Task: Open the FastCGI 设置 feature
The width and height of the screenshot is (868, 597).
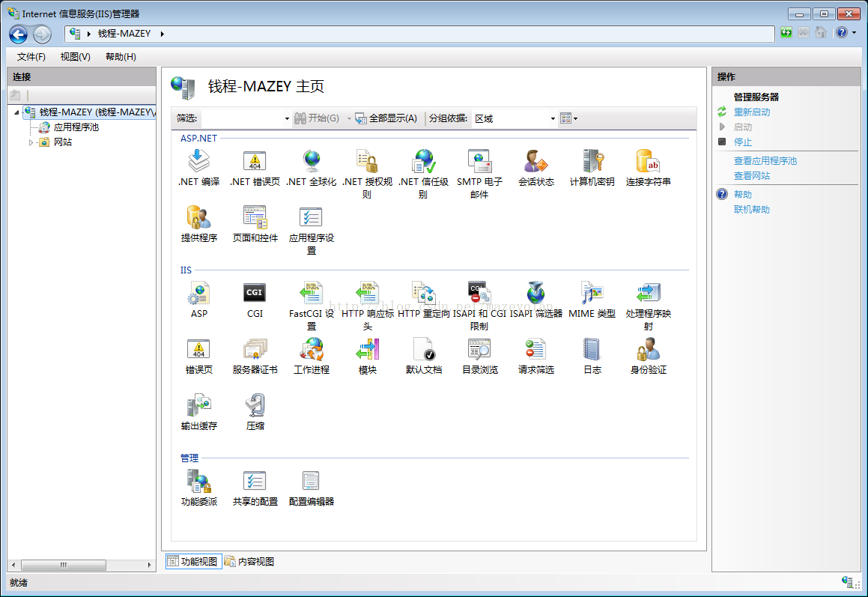Action: 311,306
